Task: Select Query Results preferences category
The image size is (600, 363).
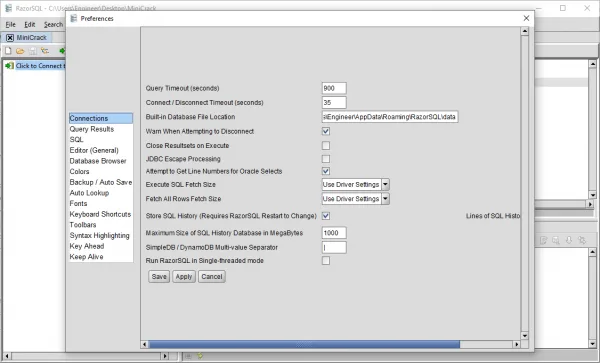Action: 101,129
